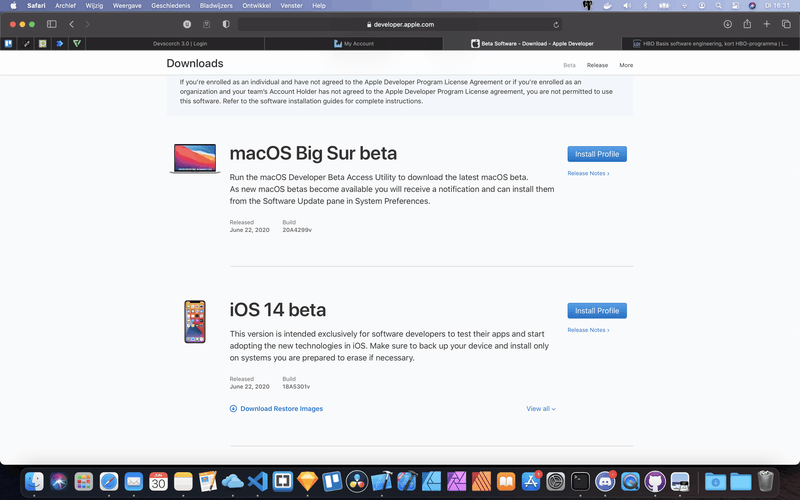The image size is (800, 500).
Task: Open Trello from the Dock
Action: 332,481
